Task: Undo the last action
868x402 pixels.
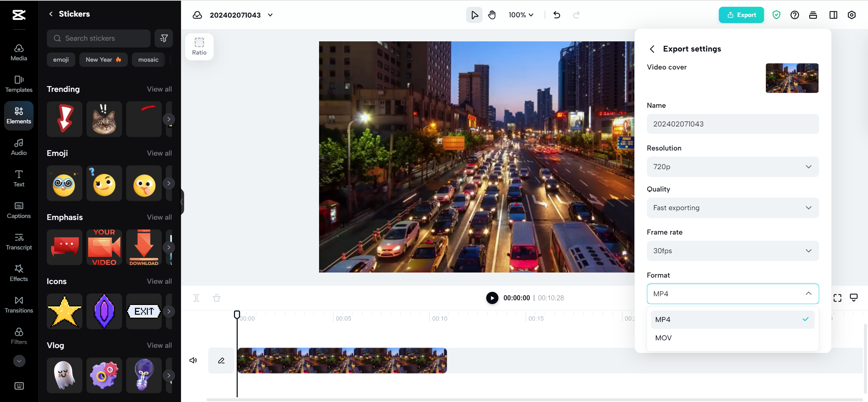Action: tap(556, 15)
